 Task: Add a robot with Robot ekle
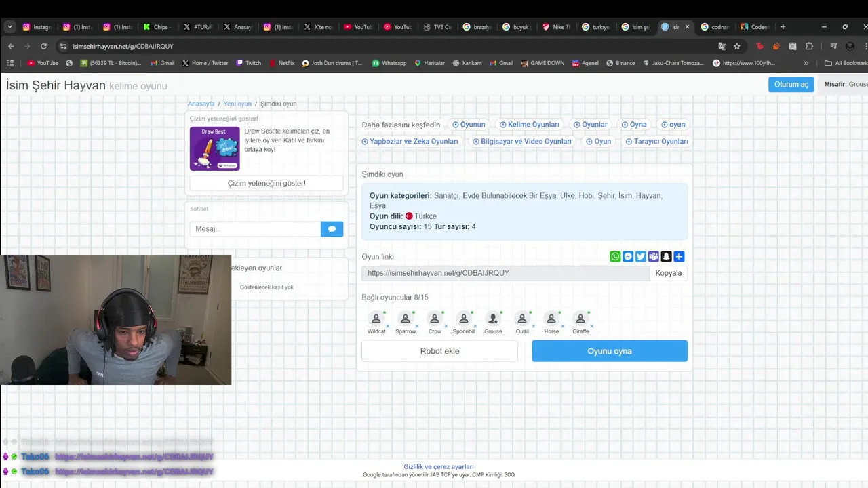pos(439,351)
